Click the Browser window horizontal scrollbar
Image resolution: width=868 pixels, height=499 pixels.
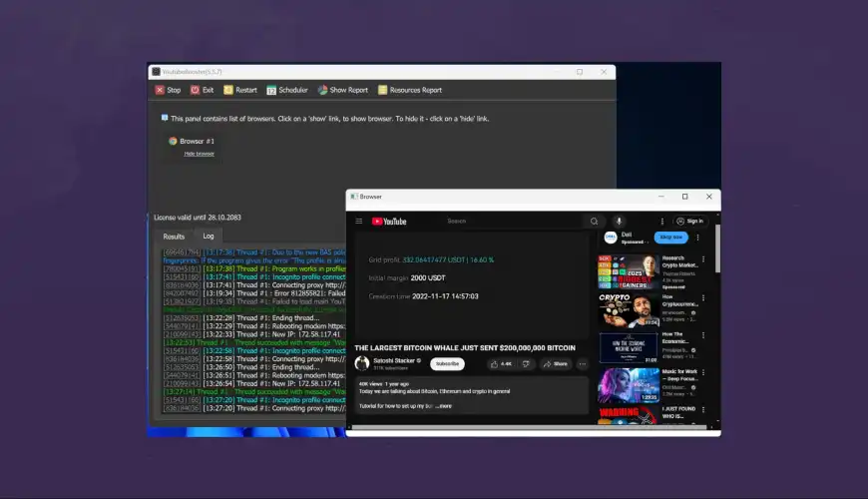coord(529,427)
